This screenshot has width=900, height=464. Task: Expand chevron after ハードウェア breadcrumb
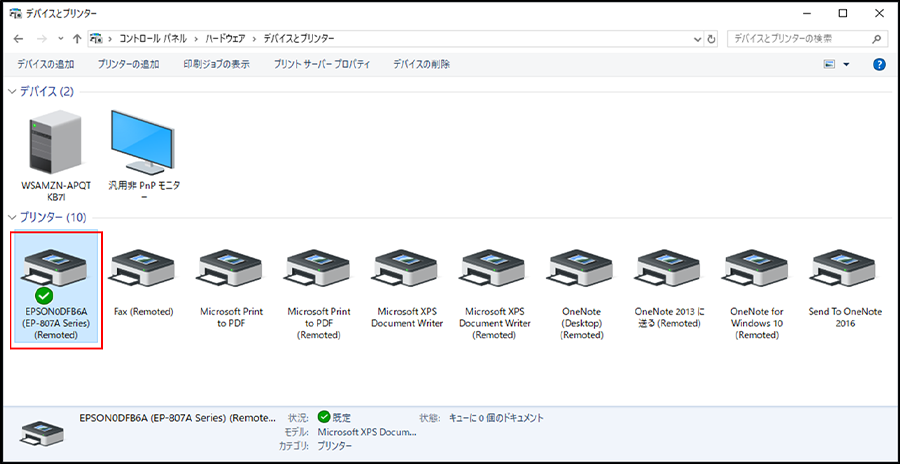[255, 39]
